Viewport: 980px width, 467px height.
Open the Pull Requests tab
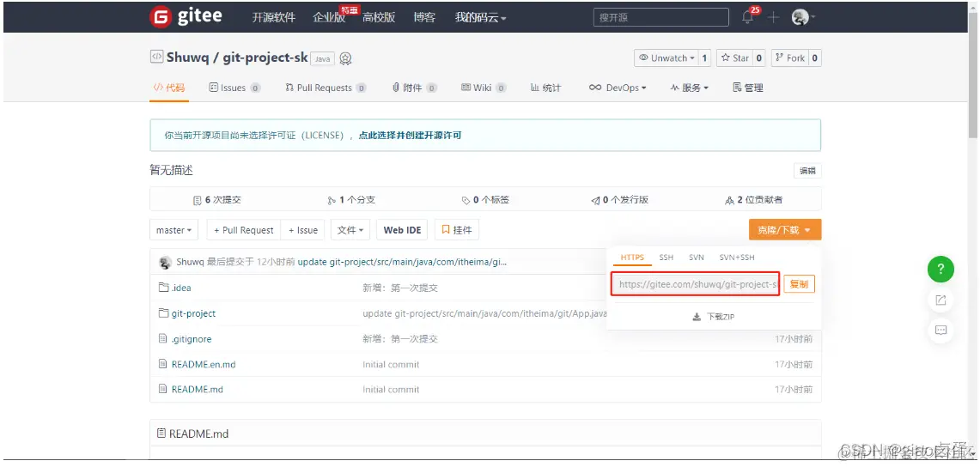(326, 88)
